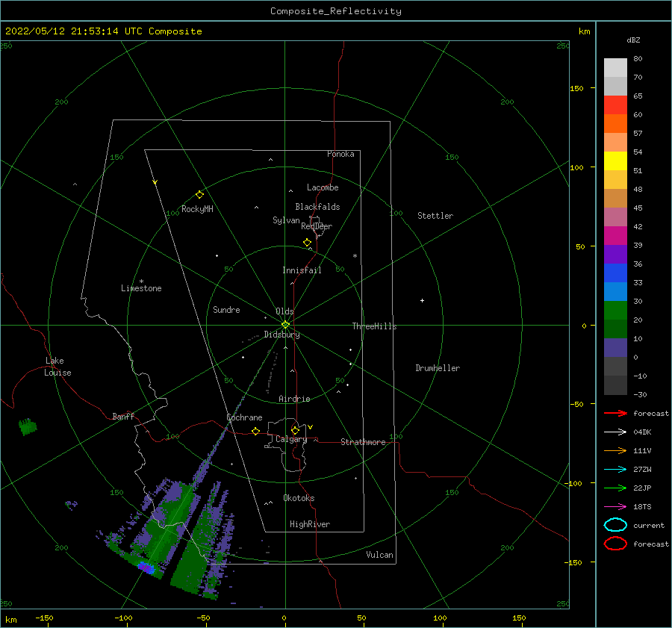
Task: Click the red forecast arrow in legend
Action: pos(615,413)
